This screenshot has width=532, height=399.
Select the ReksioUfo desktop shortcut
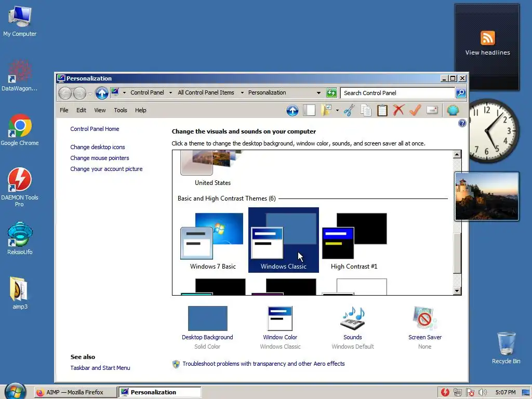pos(20,238)
